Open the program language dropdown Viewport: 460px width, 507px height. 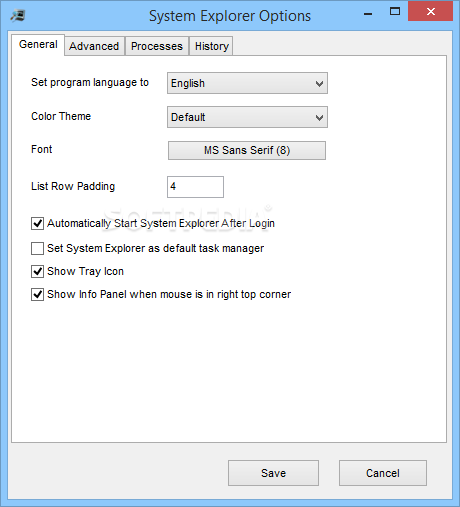(247, 83)
